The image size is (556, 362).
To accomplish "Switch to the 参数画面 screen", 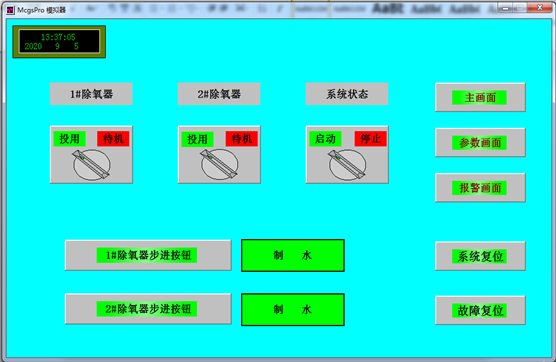I will point(480,142).
